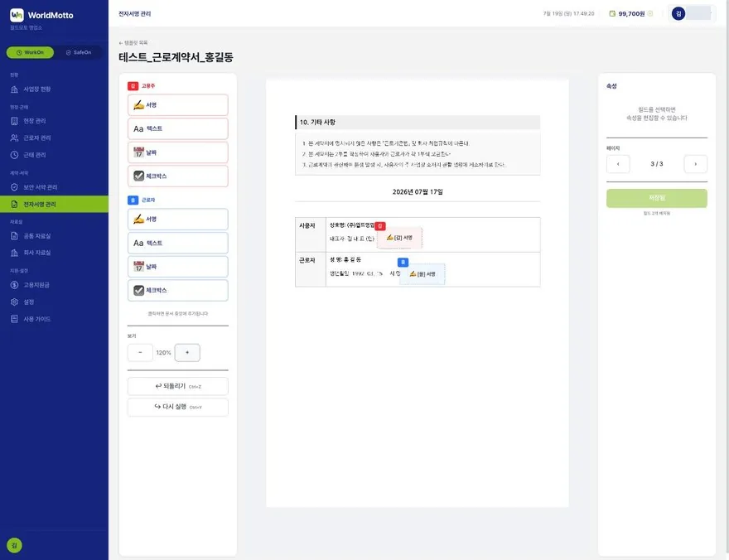Viewport: 729px width, 560px height.
Task: Zoom in with the plus button
Action: pyautogui.click(x=187, y=353)
